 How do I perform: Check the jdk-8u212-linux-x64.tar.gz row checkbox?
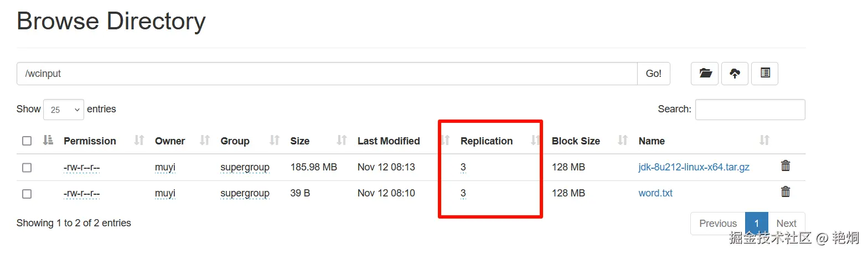pyautogui.click(x=27, y=168)
